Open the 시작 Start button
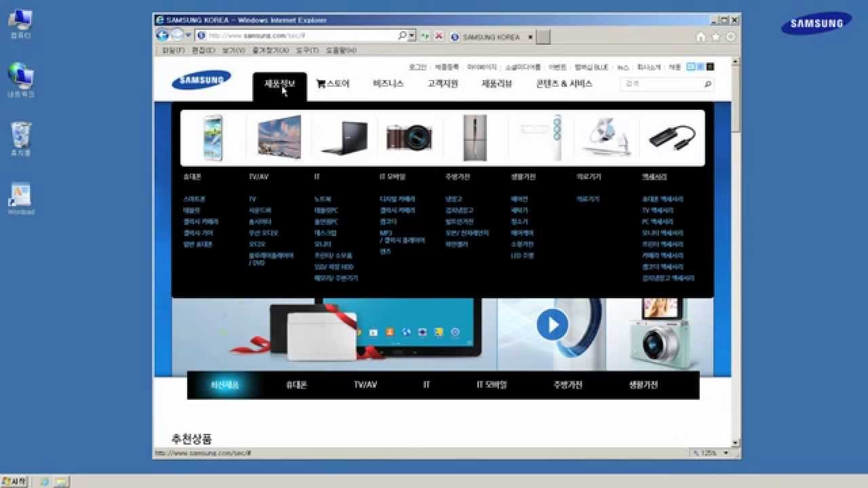The width and height of the screenshot is (868, 488). pyautogui.click(x=14, y=481)
